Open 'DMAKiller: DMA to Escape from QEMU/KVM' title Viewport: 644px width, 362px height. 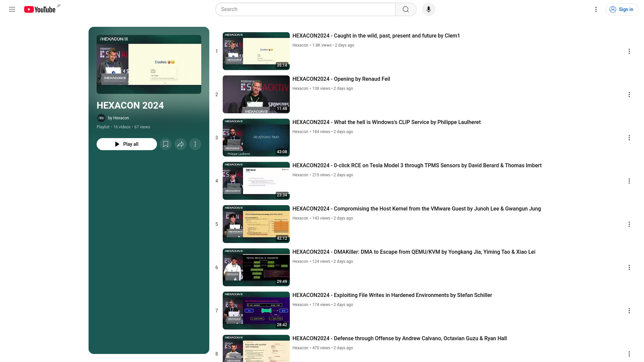click(x=414, y=252)
